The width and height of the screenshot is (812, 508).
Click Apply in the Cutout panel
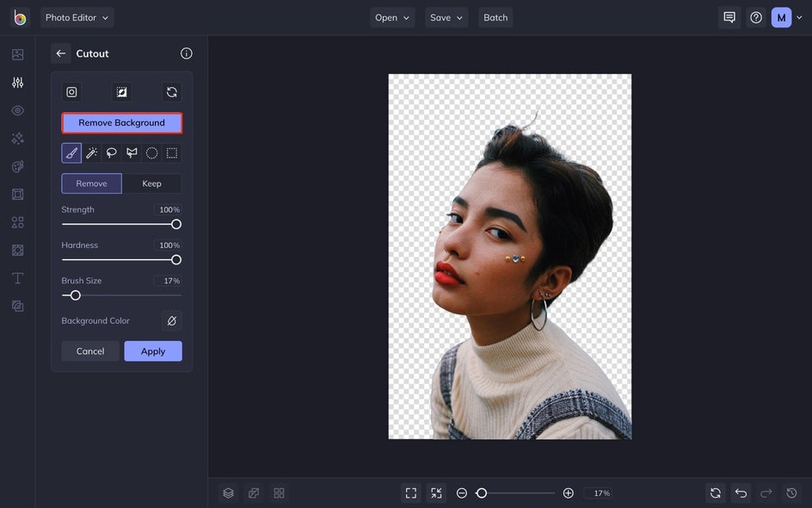coord(153,351)
